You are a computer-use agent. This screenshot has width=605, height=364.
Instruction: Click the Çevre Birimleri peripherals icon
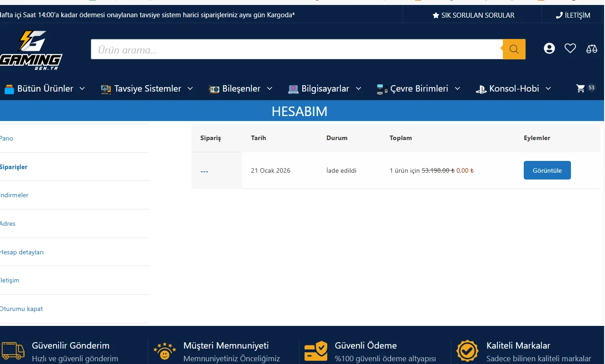[x=382, y=89]
